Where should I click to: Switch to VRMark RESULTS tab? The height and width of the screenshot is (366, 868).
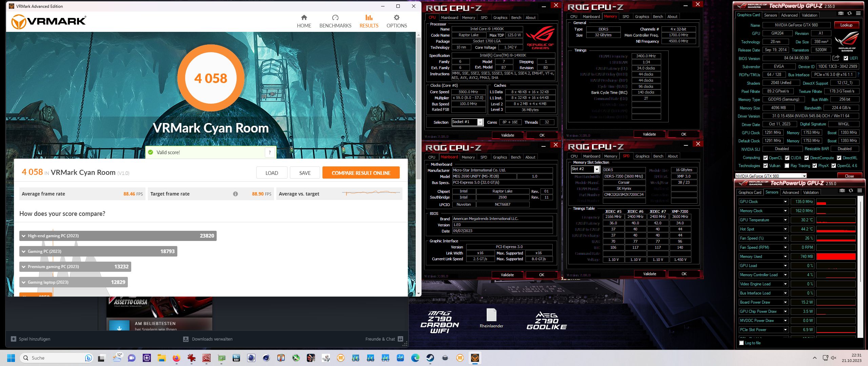(369, 21)
